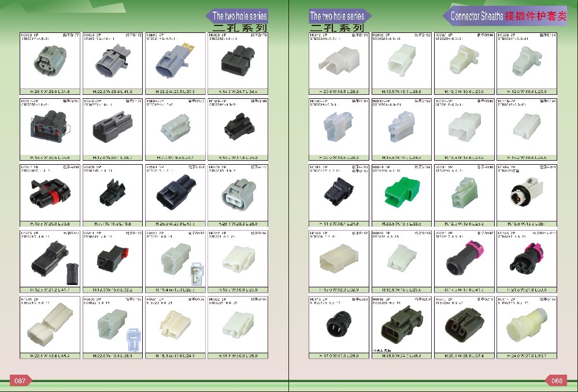Click the two separated white housings labeled L:45.4
Screen dimensions: 578x392
pos(50,324)
